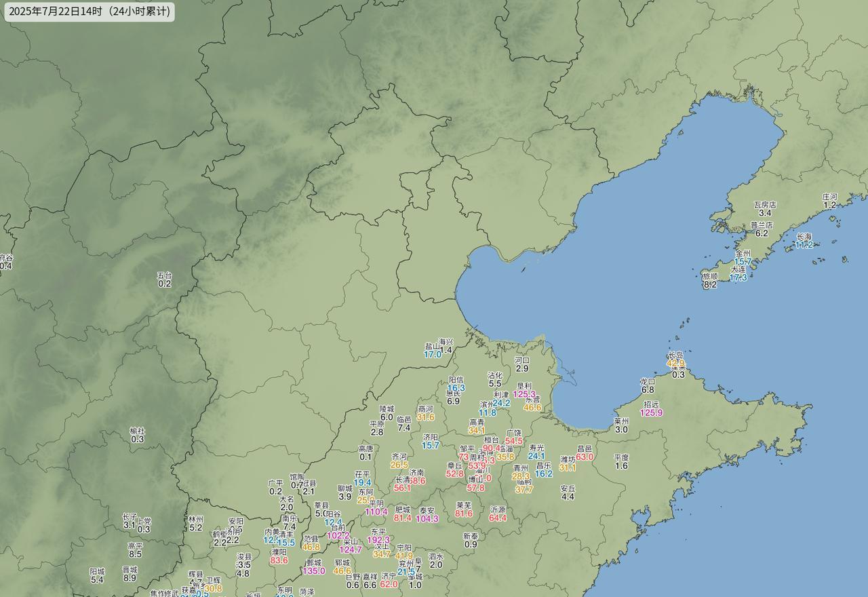The image size is (868, 597).
Task: Click the 泗水 station name
Action: point(436,556)
